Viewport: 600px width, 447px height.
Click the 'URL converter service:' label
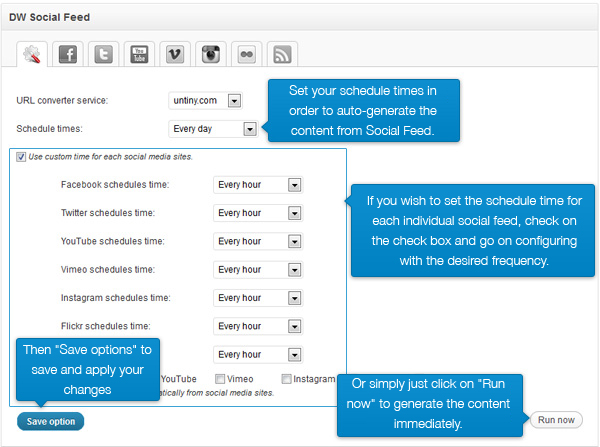tap(62, 101)
